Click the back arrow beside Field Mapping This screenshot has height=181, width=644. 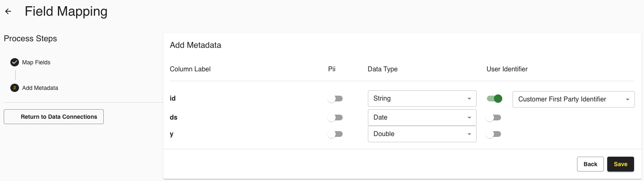coord(8,12)
